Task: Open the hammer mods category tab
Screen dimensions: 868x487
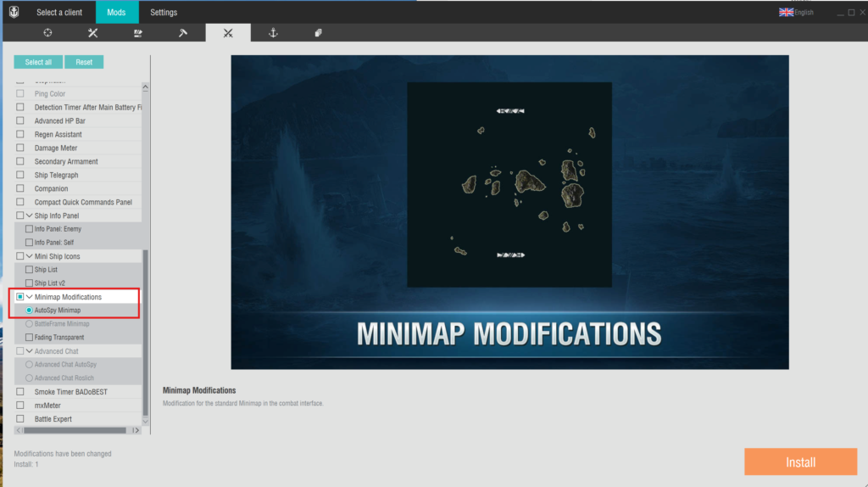Action: (x=183, y=33)
